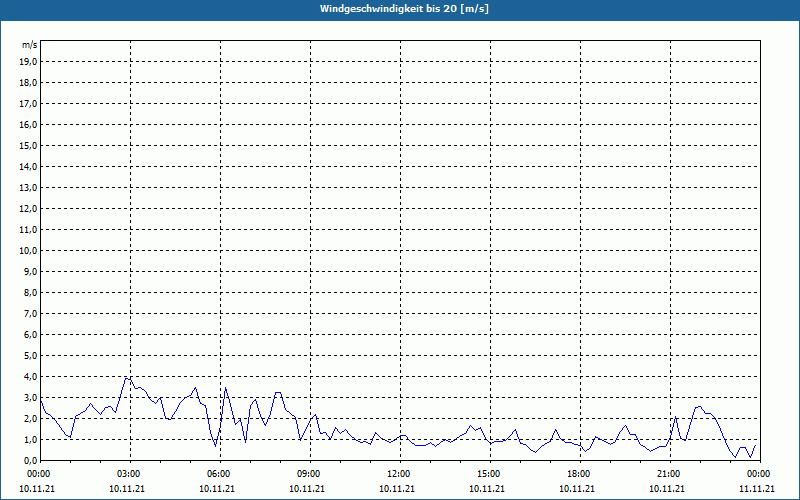Image resolution: width=800 pixels, height=500 pixels.
Task: Click the "9,0" y-axis label
Action: [31, 271]
